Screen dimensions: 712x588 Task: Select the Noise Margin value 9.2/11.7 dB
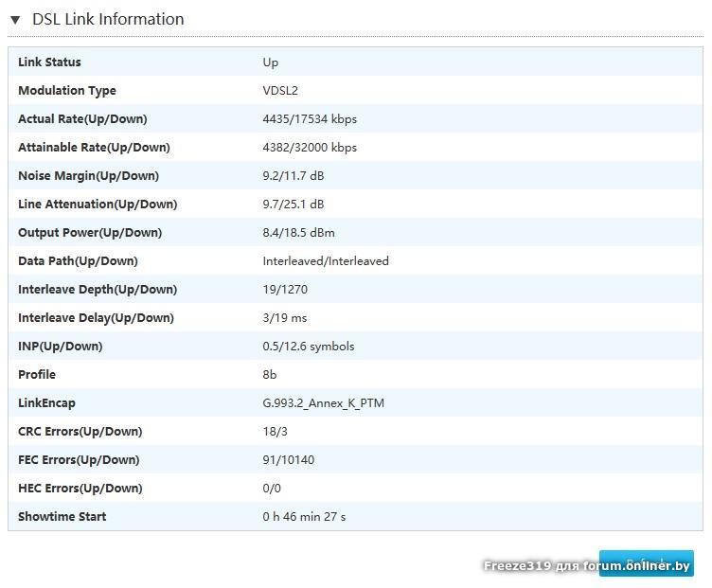click(x=293, y=176)
